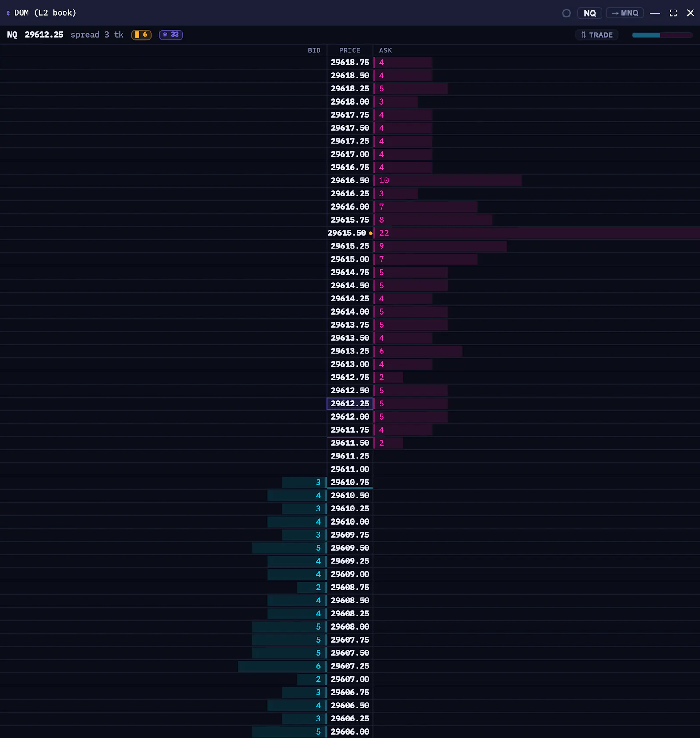
Task: Minimize the DOM panel
Action: click(x=655, y=13)
